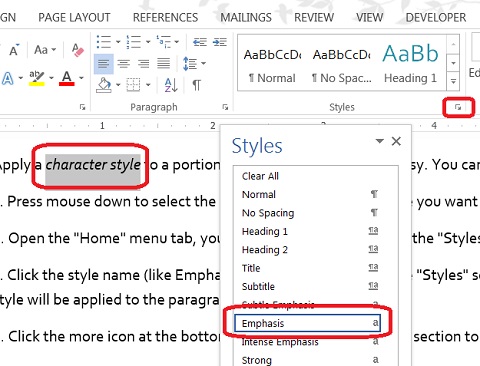Screen dimensions: 480x366
Task: Show the next row of the Styles gallery
Action: [x=453, y=63]
